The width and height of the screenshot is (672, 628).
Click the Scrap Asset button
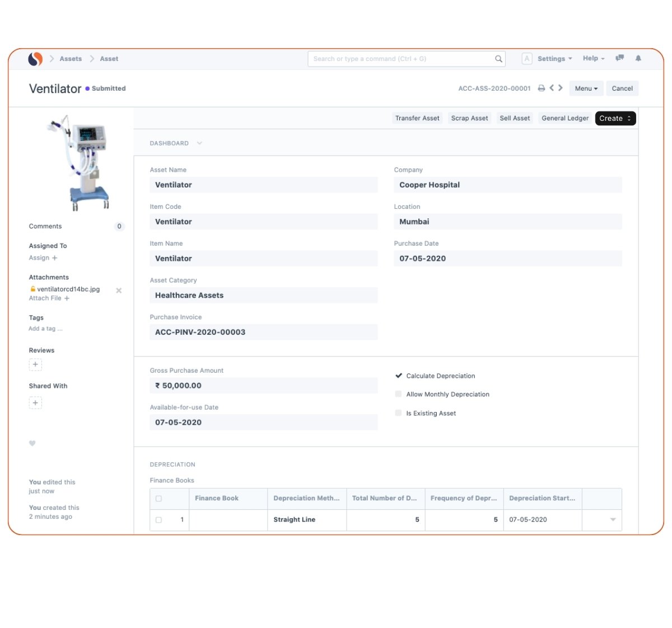[469, 118]
